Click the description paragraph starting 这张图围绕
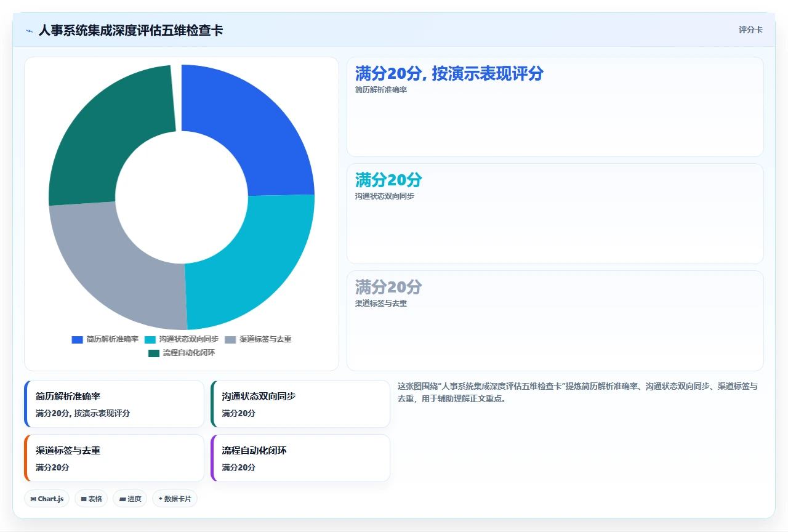The width and height of the screenshot is (788, 532). (x=578, y=392)
